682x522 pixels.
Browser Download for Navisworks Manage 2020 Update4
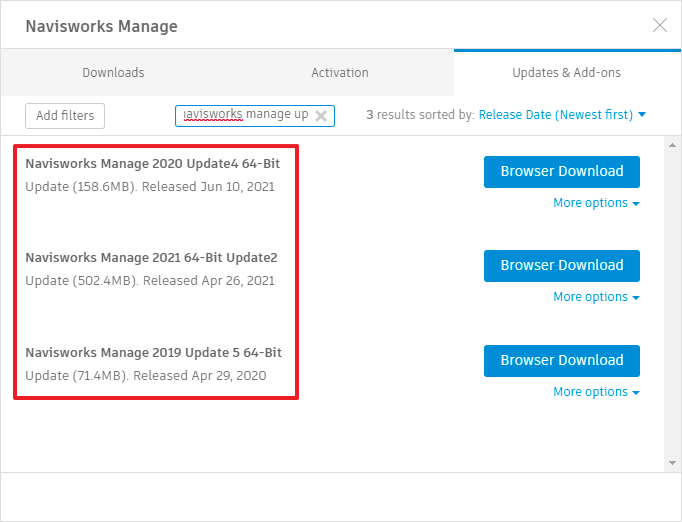point(562,172)
